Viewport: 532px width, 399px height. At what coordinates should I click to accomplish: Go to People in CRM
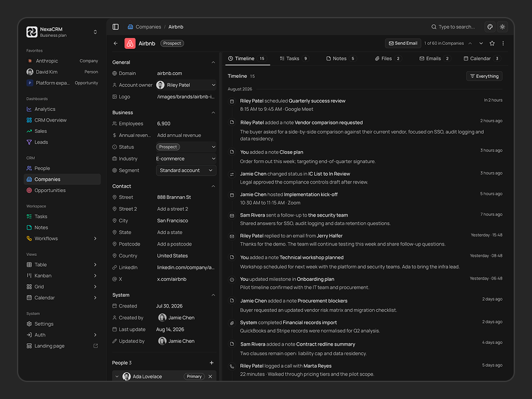62,168
